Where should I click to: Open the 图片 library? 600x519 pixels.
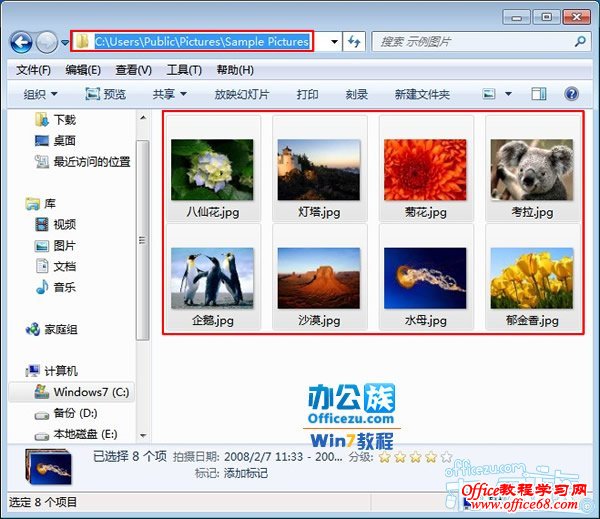click(55, 245)
